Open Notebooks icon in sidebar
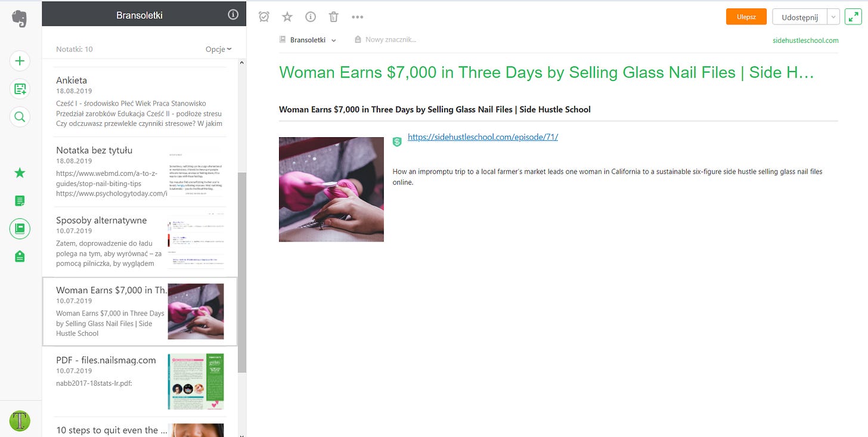The height and width of the screenshot is (437, 868). click(20, 229)
